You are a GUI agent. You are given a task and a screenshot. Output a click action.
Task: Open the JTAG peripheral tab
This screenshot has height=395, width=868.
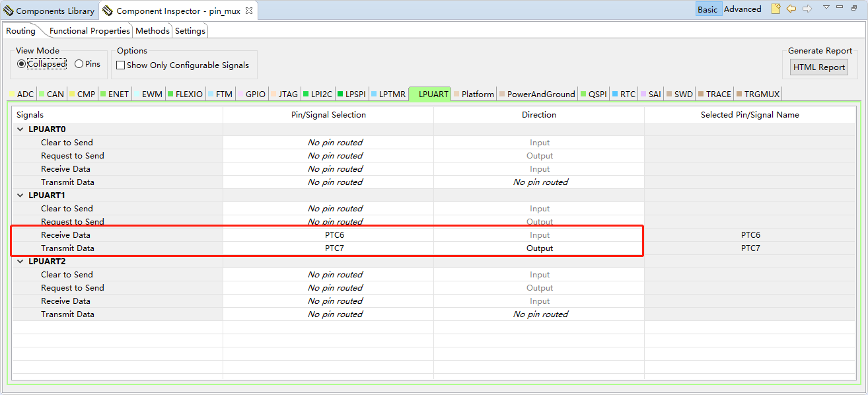(284, 94)
